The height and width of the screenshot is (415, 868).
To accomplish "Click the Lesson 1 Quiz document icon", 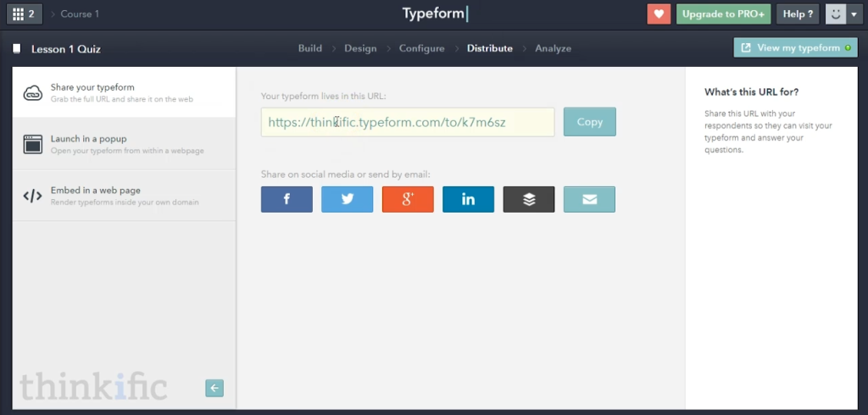I will coord(17,48).
